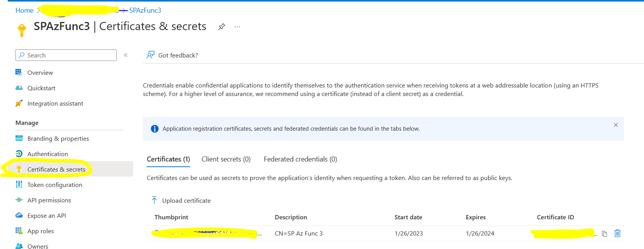Image resolution: width=644 pixels, height=249 pixels.
Task: Click the Branding & properties icon
Action: (x=19, y=138)
